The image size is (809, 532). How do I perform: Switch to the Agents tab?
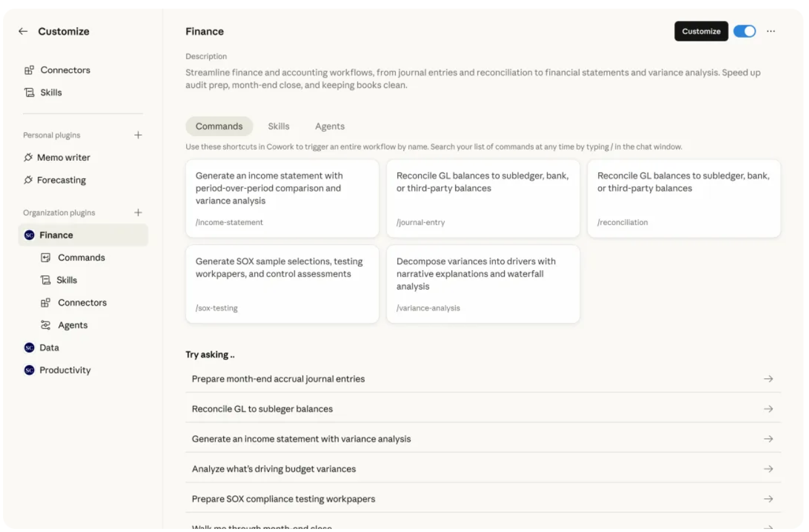[330, 126]
